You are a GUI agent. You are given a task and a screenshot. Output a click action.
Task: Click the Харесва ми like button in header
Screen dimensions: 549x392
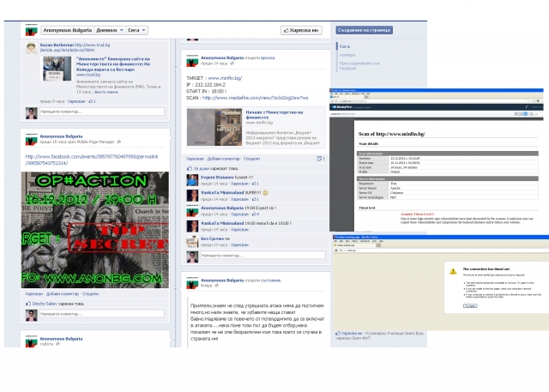(301, 30)
